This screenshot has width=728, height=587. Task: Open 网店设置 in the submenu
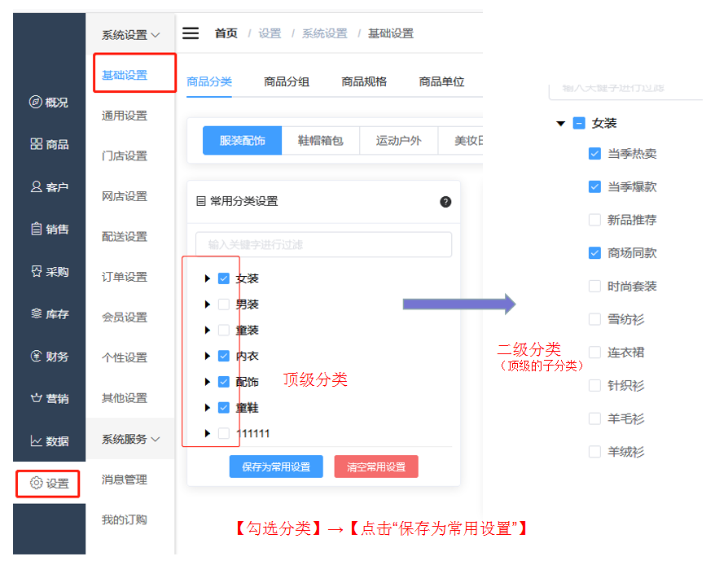pyautogui.click(x=125, y=196)
